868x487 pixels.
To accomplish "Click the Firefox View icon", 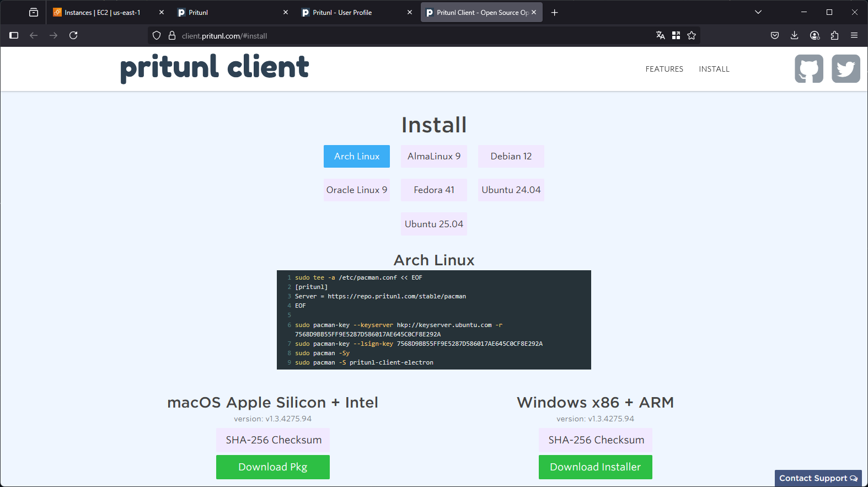I will click(34, 12).
